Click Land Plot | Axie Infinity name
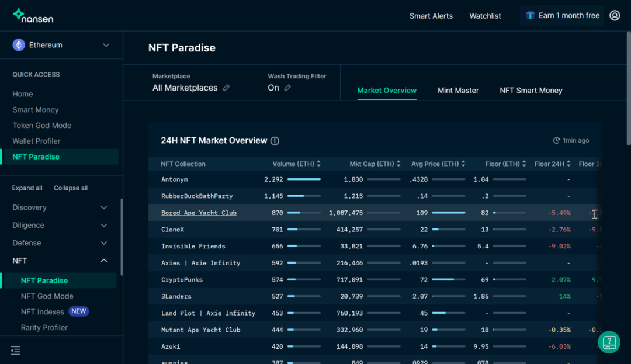Screen dimensions: 631x364 (208, 313)
